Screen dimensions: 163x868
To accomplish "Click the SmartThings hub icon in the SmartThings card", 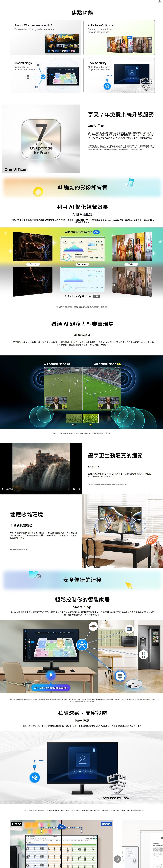I will [43, 77].
